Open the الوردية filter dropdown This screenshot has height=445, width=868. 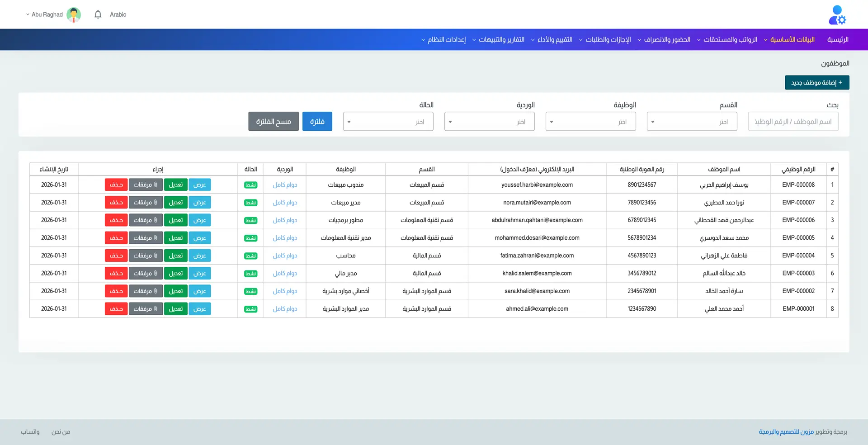click(489, 122)
